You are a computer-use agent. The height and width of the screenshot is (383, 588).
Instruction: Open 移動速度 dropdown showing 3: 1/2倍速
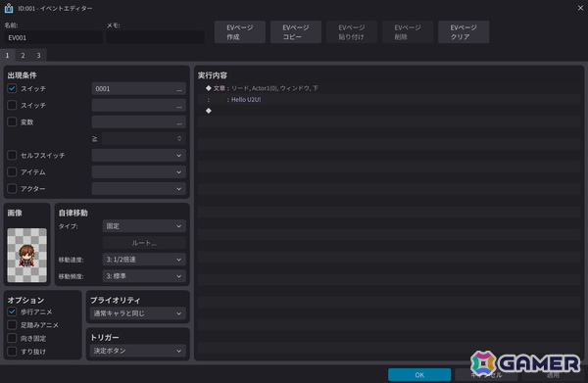click(144, 260)
